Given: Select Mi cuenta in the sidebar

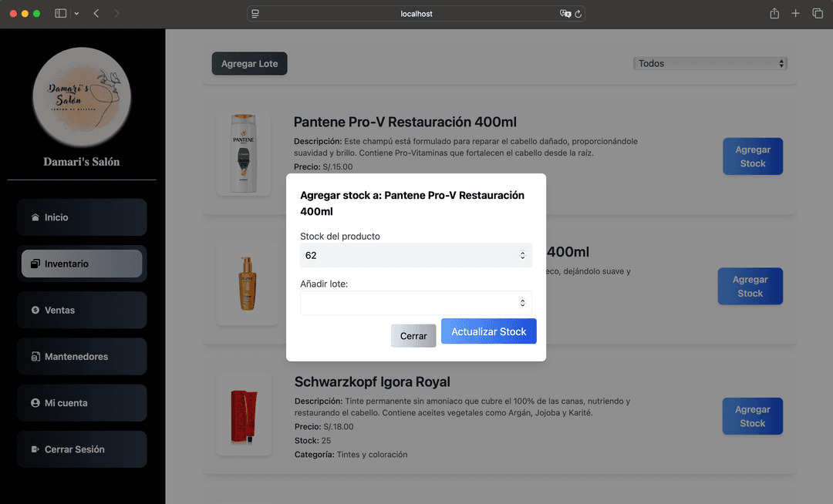Looking at the screenshot, I should click(x=82, y=403).
